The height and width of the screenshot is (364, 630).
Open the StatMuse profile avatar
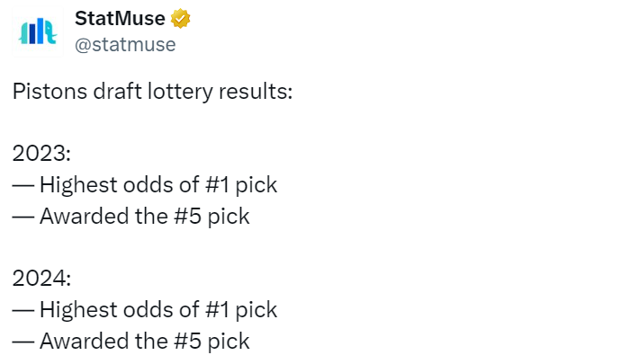click(x=38, y=31)
